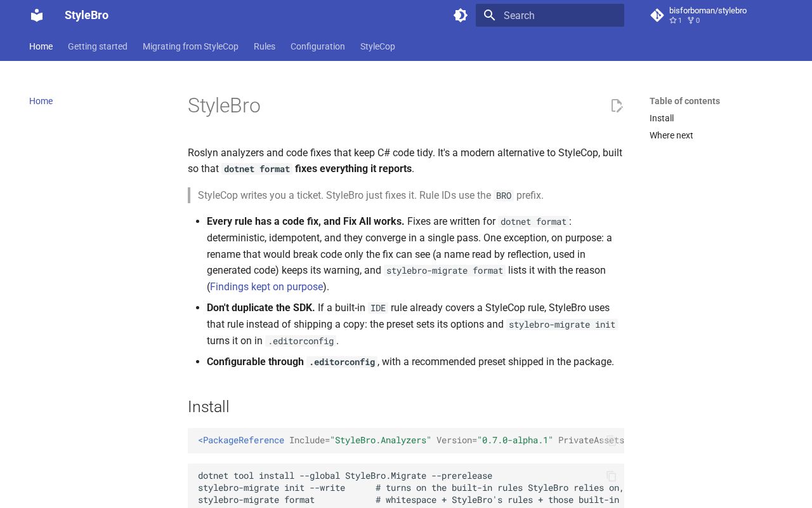Click the "stylebro-migrate format" inline code in bullet
Image resolution: width=812 pixels, height=508 pixels.
(445, 271)
